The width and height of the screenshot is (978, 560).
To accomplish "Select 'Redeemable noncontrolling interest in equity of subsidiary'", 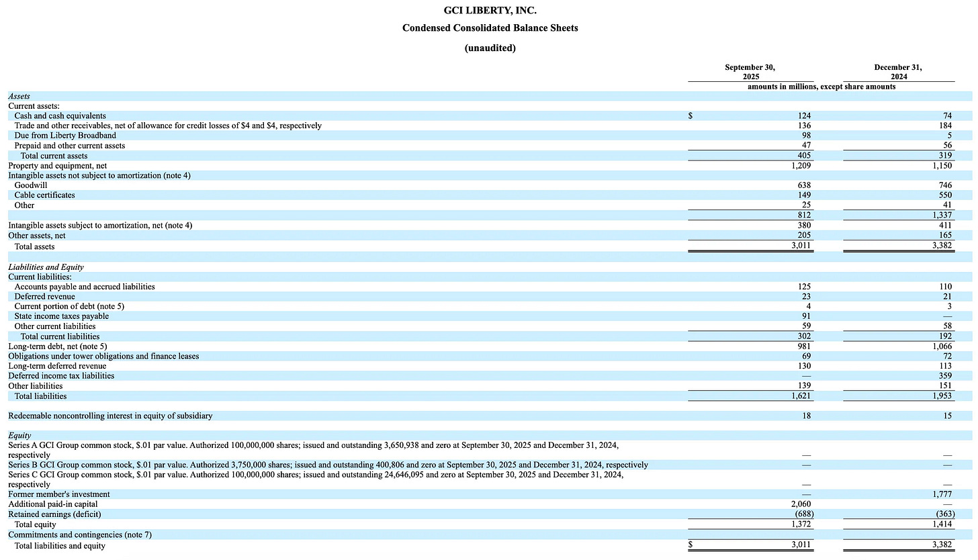I will [x=110, y=416].
